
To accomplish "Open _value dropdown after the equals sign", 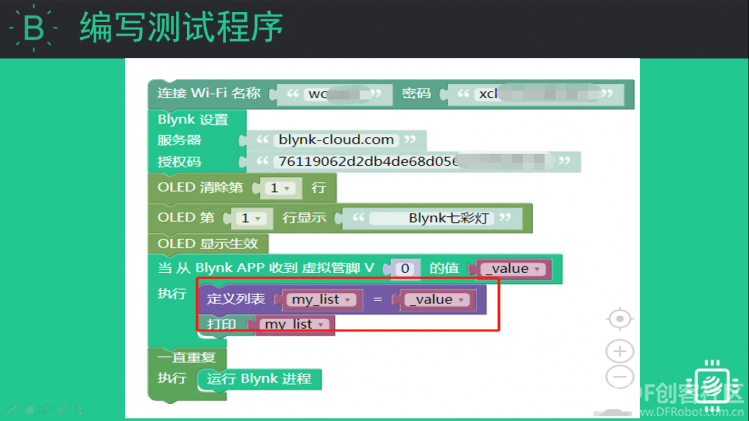I will tap(436, 300).
